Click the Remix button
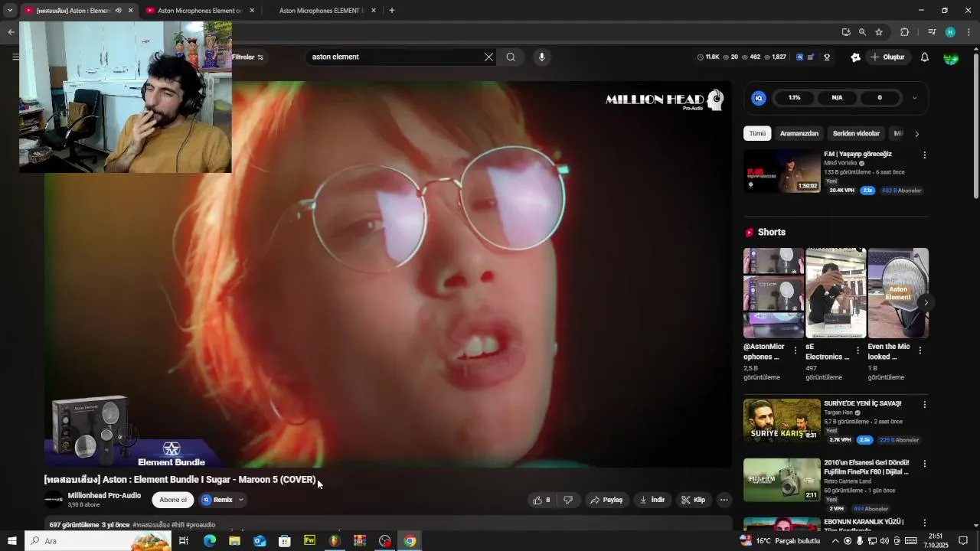 click(217, 500)
